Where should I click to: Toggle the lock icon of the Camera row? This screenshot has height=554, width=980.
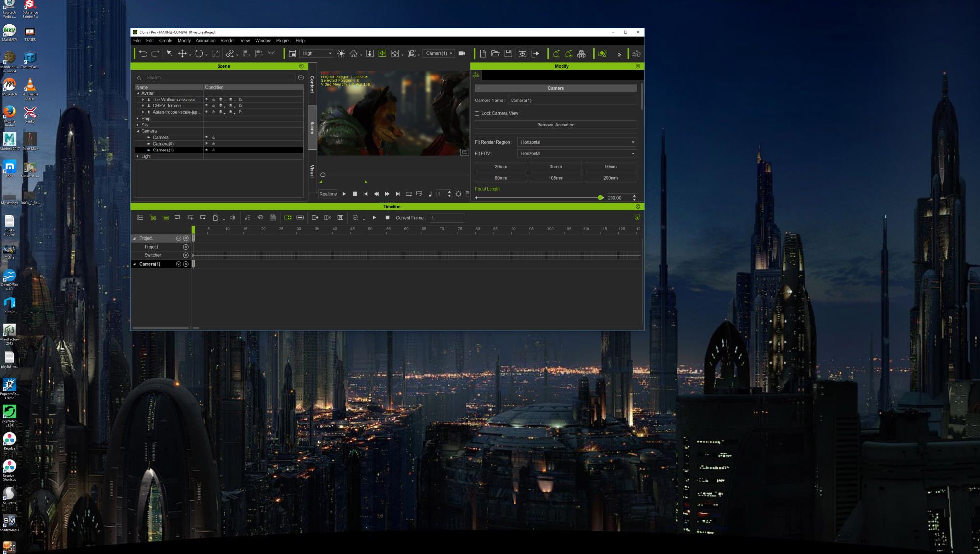tap(214, 138)
